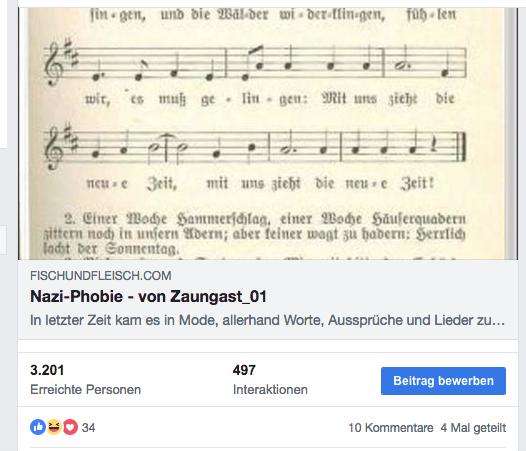Click the top lyric line of the sheet music
The image size is (526, 451).
point(273,15)
